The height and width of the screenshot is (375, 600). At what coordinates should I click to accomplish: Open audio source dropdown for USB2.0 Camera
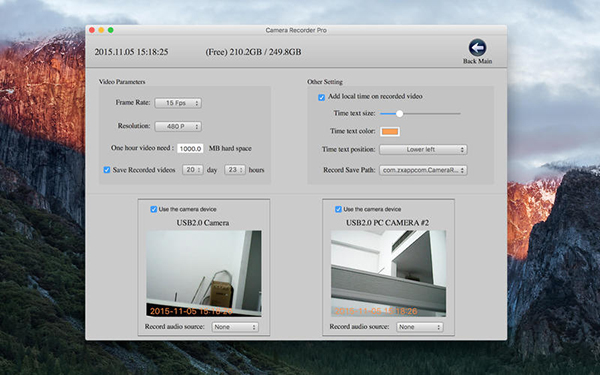[235, 327]
